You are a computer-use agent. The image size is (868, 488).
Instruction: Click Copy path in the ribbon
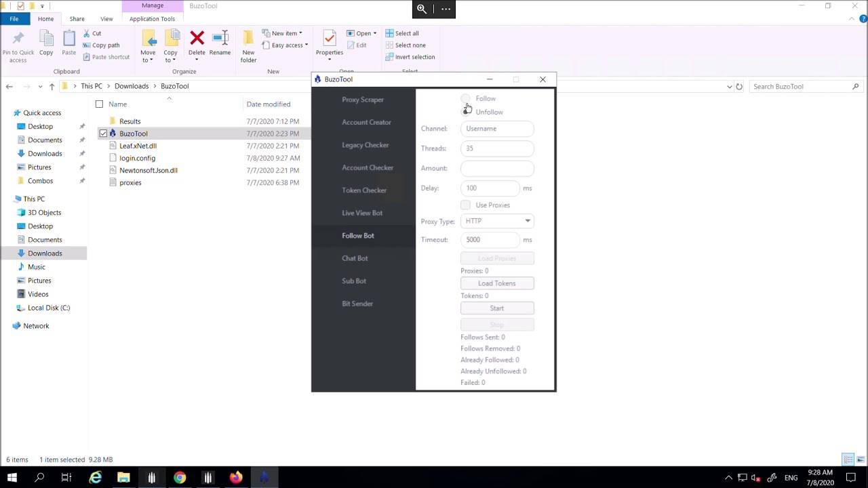pyautogui.click(x=101, y=45)
